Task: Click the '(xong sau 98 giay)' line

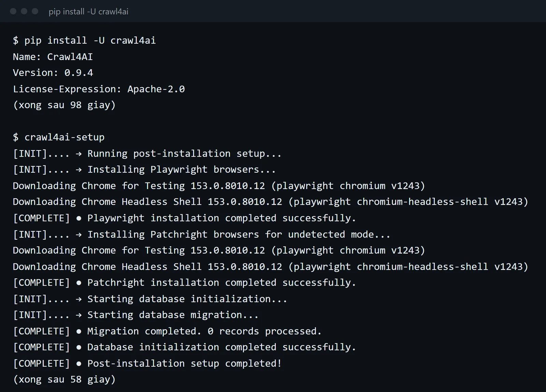Action: 64,105
